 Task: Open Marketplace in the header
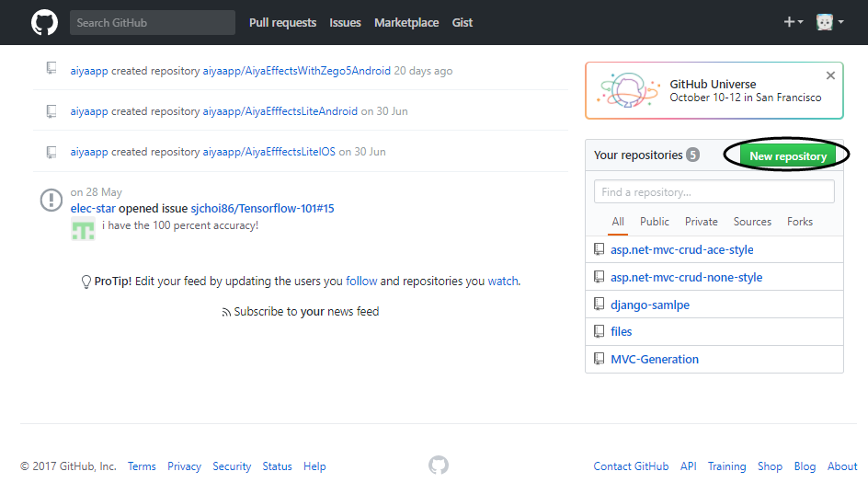click(x=406, y=23)
